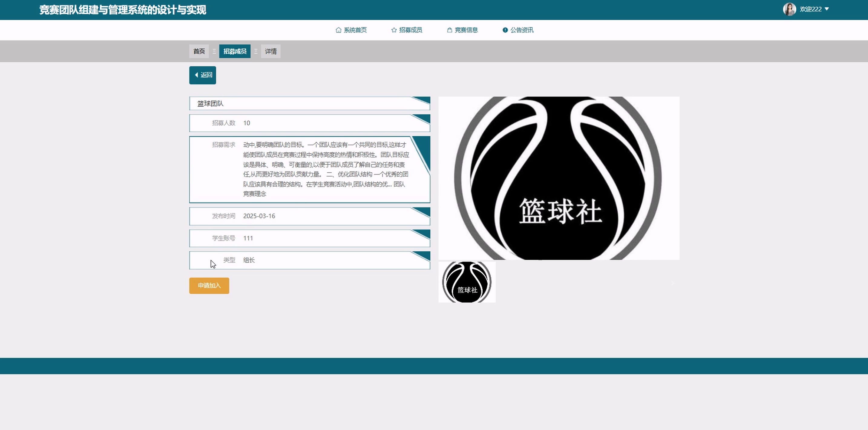Go to 首页 in the breadcrumb
Viewport: 868px width, 430px height.
pyautogui.click(x=199, y=51)
